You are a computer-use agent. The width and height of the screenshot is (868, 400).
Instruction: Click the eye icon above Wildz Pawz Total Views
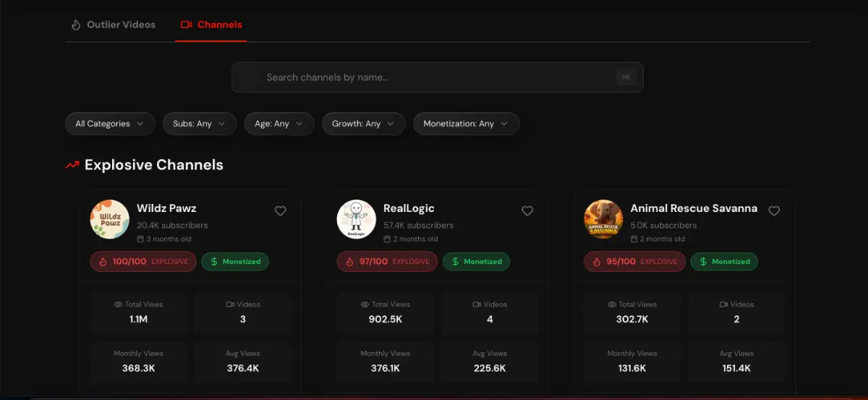118,305
